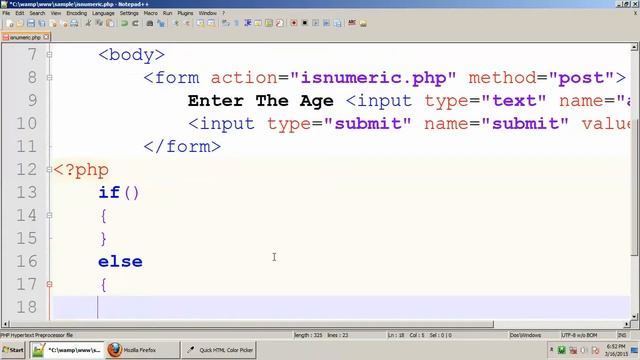Click the Open file toolbar icon
This screenshot has height=360, width=640.
click(x=20, y=23)
